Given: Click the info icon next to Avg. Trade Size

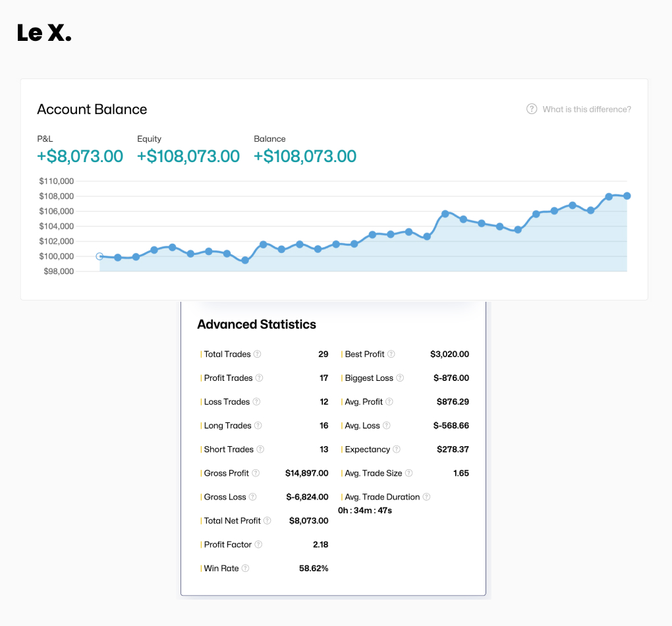Looking at the screenshot, I should pos(408,473).
